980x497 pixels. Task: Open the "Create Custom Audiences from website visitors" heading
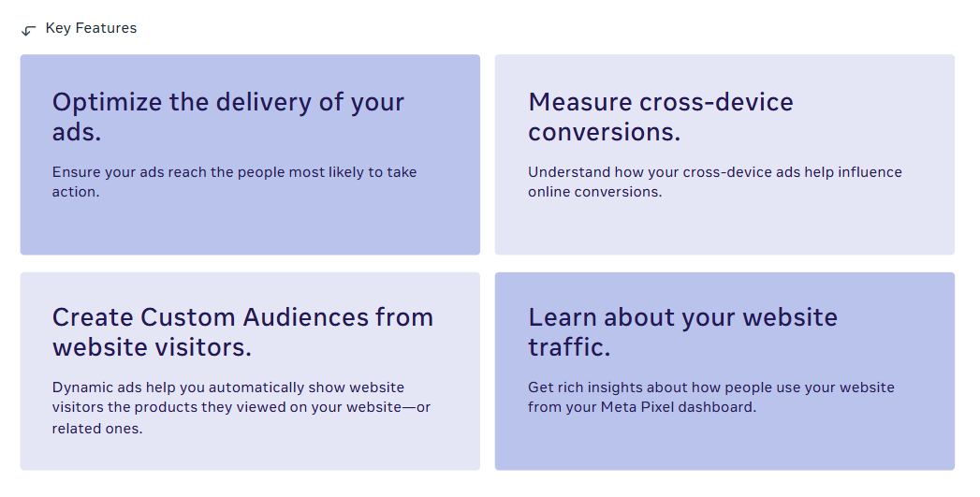coord(242,332)
